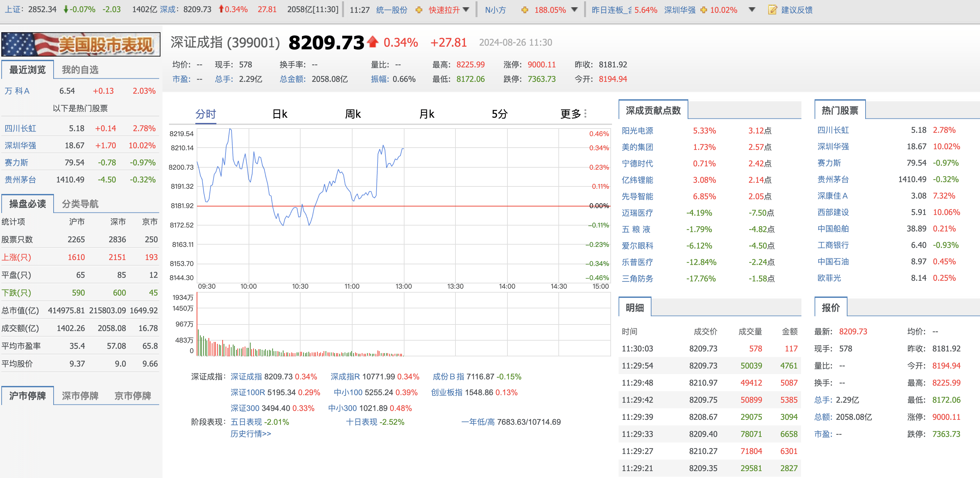This screenshot has height=478, width=980.
Task: Click the red up arrow beside 深成 0.34%
Action: tap(221, 9)
